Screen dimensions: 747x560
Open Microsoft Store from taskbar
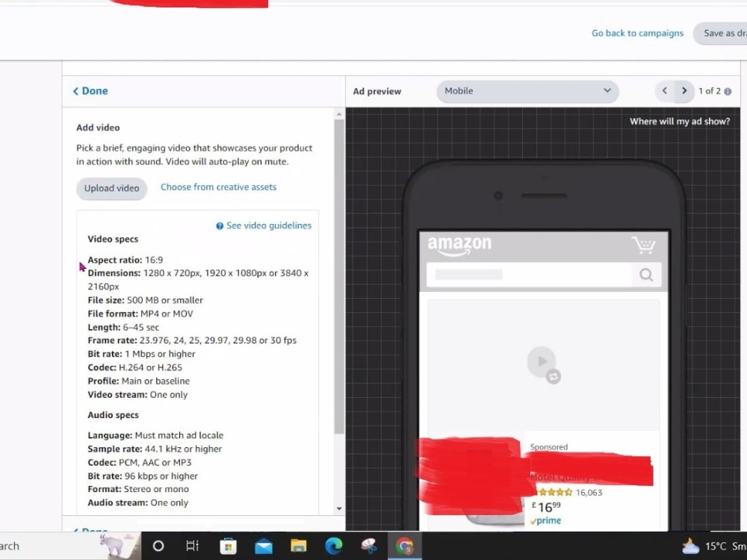click(x=228, y=546)
